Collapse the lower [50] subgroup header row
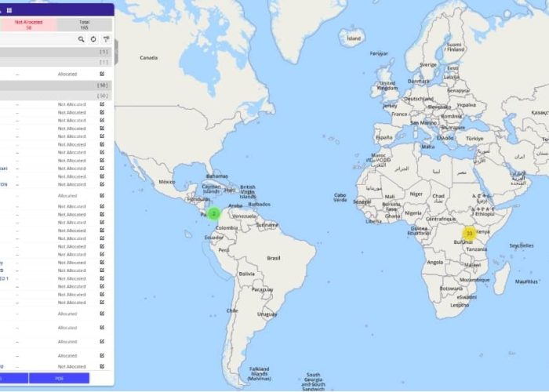This screenshot has width=549, height=392. point(55,95)
